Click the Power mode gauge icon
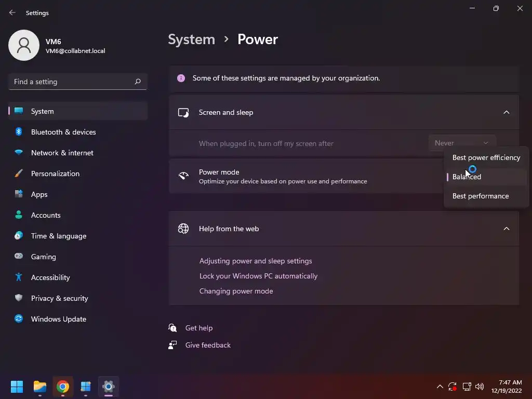This screenshot has width=532, height=399. tap(183, 176)
